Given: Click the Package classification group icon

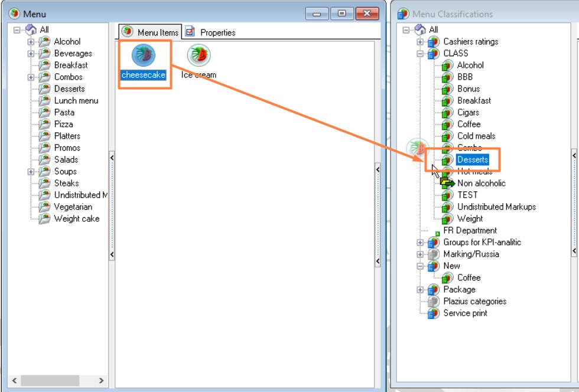Looking at the screenshot, I should (434, 290).
